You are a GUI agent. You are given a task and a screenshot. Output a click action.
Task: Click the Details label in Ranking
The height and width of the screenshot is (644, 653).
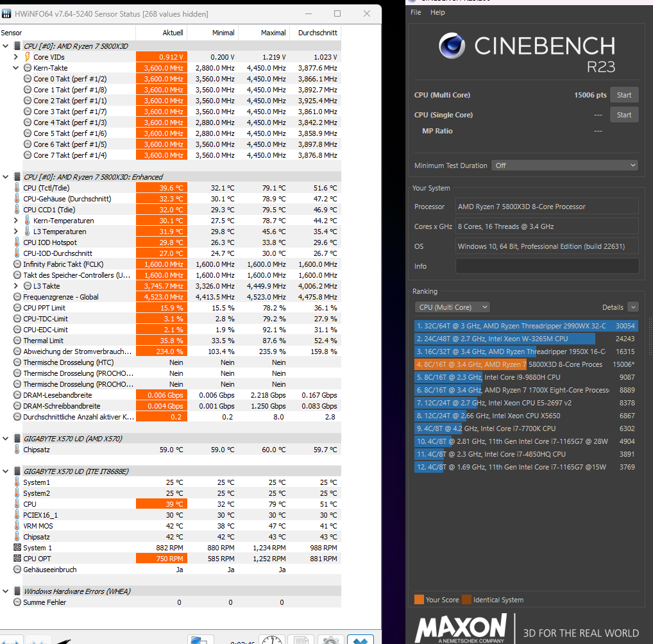(613, 307)
